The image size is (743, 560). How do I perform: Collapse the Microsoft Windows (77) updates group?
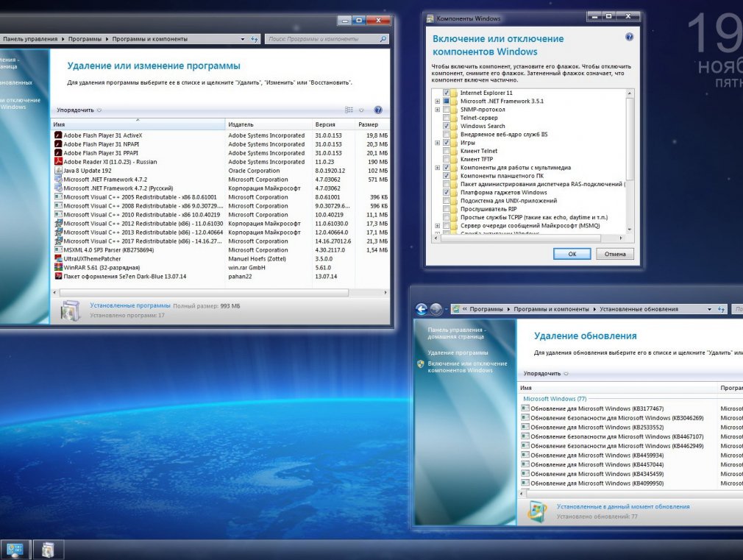point(555,399)
